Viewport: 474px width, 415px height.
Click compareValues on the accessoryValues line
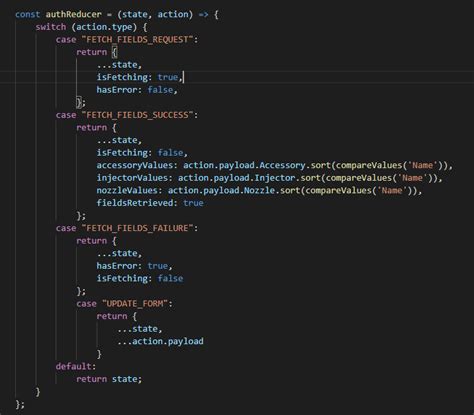coord(369,165)
